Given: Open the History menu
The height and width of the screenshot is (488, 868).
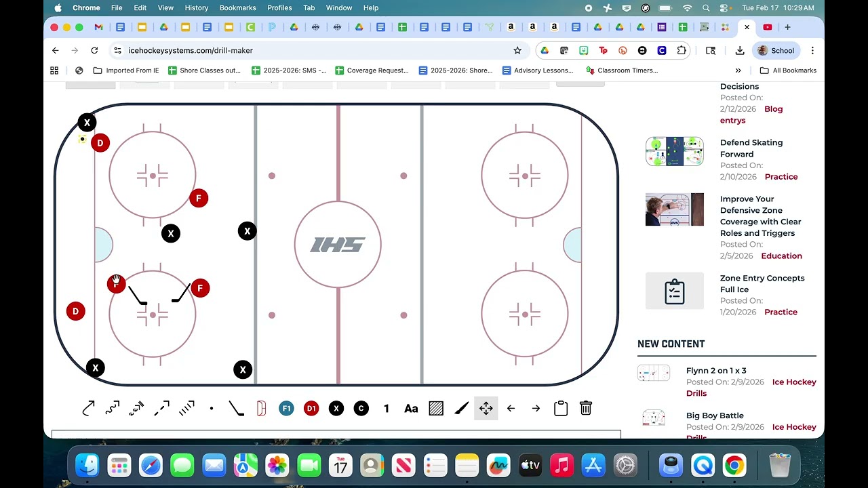Looking at the screenshot, I should (x=196, y=7).
